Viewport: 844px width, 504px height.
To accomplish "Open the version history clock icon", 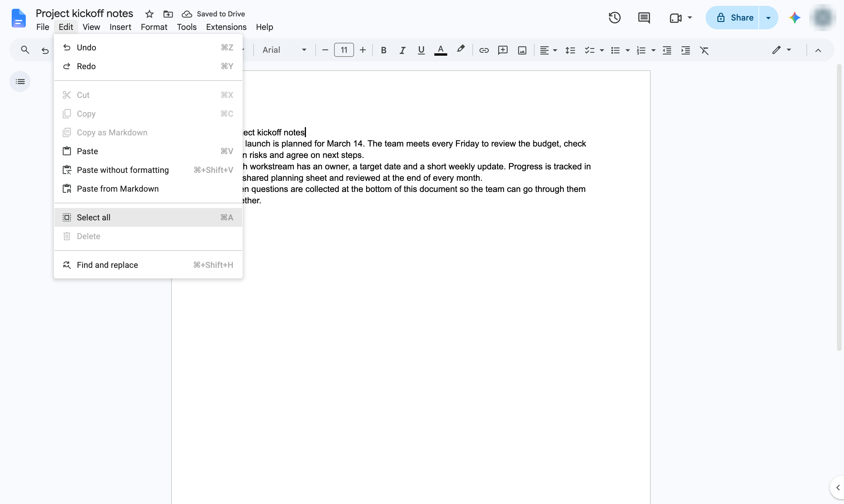I will coord(615,18).
